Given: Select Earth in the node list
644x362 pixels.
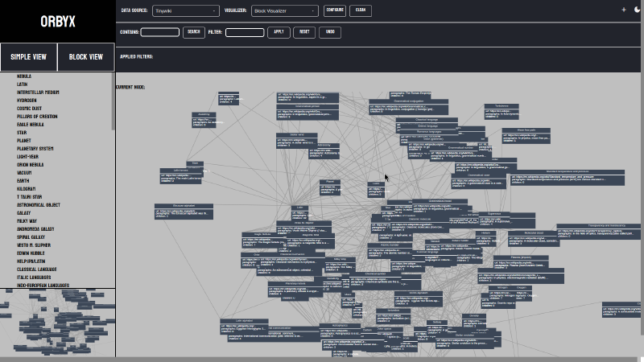Looking at the screenshot, I should tap(23, 181).
